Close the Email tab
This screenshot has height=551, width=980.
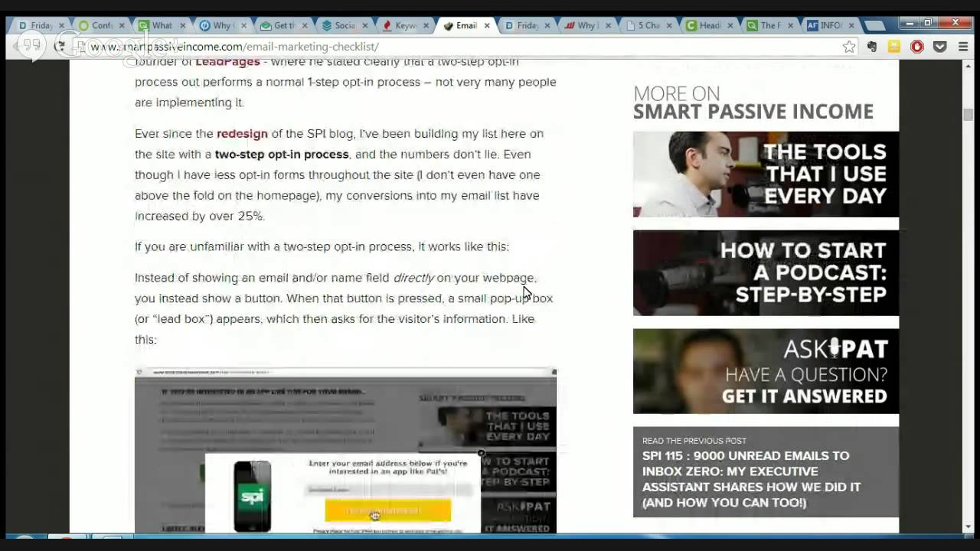[486, 25]
